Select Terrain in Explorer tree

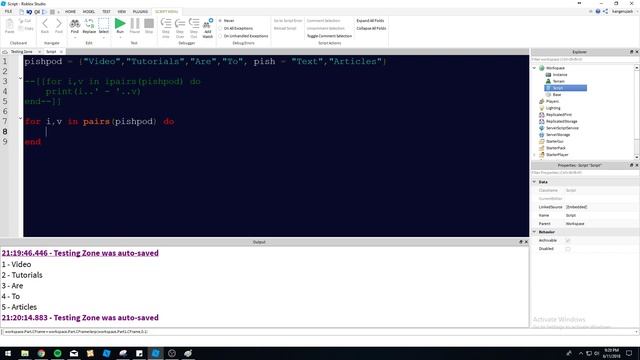click(558, 81)
